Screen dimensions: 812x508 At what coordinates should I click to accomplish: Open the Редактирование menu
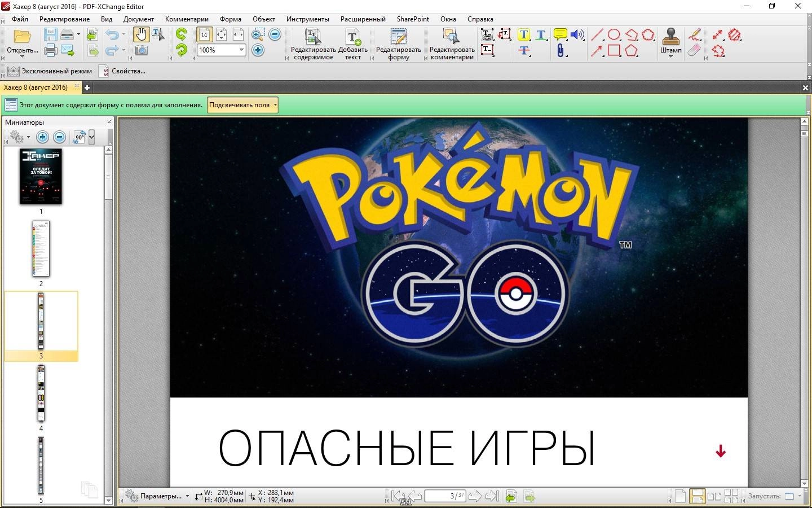(64, 19)
